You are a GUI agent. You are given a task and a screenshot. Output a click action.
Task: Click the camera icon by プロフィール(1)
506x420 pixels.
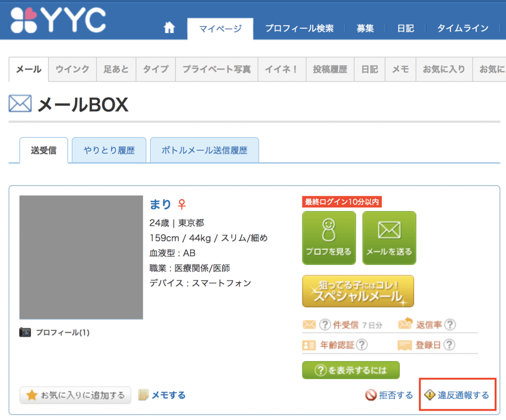point(25,333)
